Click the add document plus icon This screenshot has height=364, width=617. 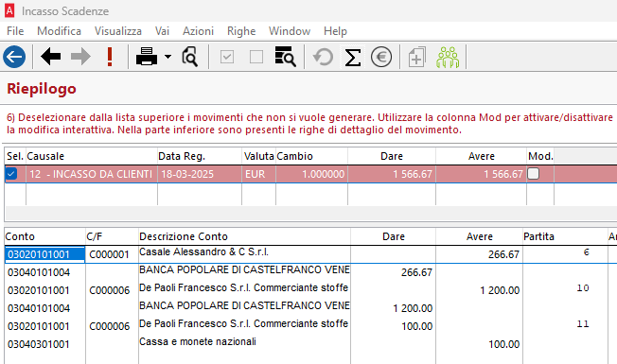coord(416,57)
